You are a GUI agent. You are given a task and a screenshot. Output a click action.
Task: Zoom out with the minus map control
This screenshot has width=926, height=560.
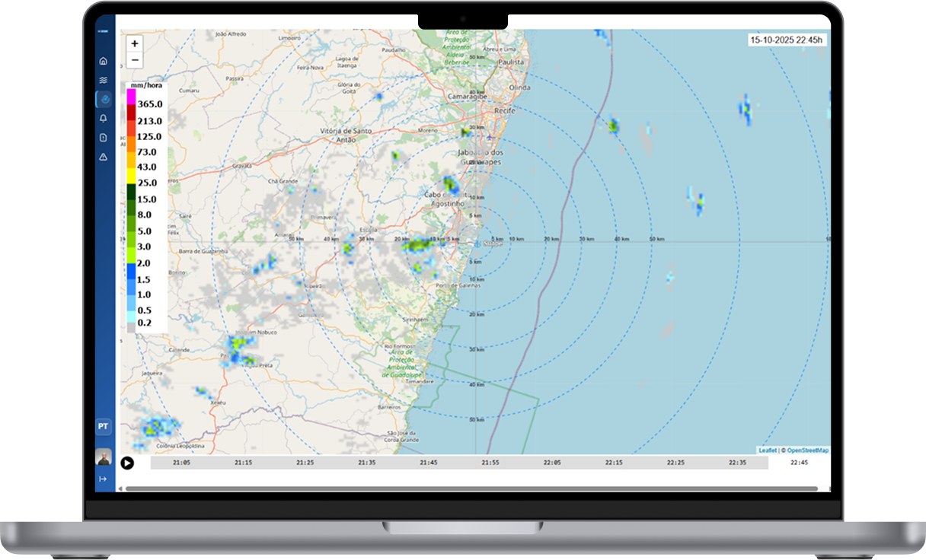[134, 59]
